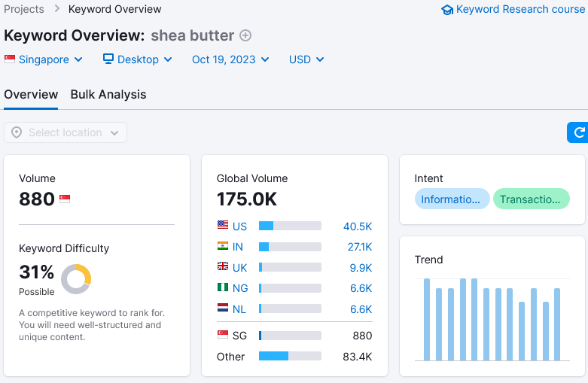Image resolution: width=588 pixels, height=383 pixels.
Task: Click the US volume 40.5K link
Action: tap(358, 226)
